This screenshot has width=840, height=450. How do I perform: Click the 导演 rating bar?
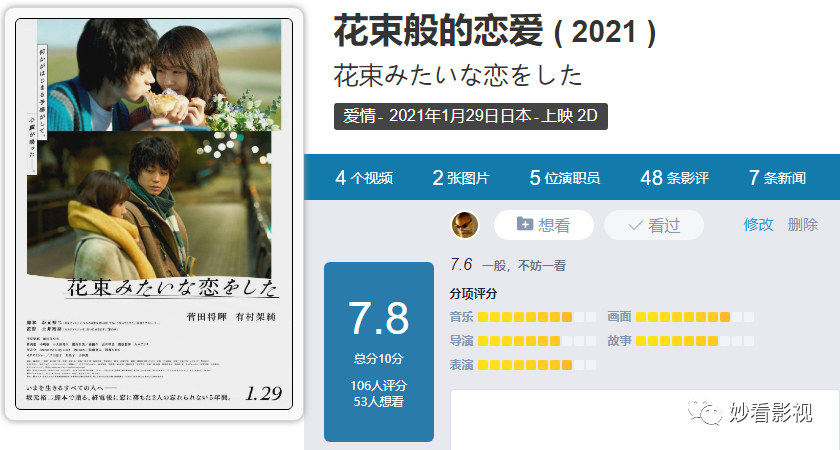(537, 341)
